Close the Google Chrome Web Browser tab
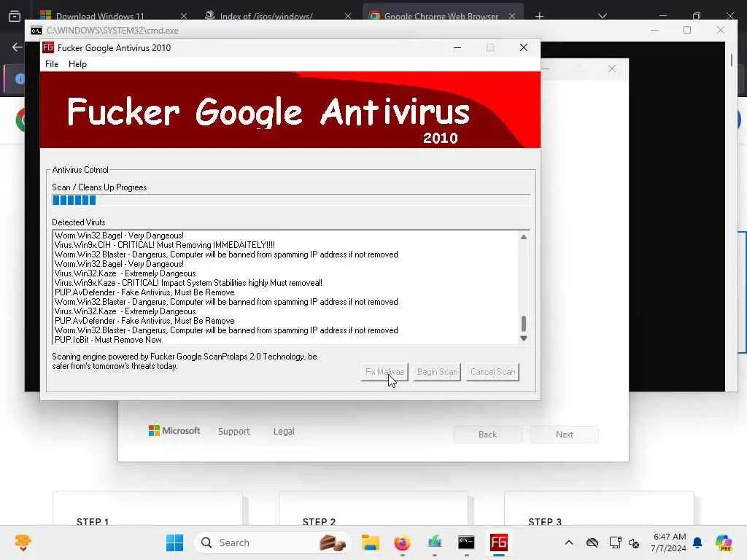Image resolution: width=747 pixels, height=560 pixels. tap(511, 16)
